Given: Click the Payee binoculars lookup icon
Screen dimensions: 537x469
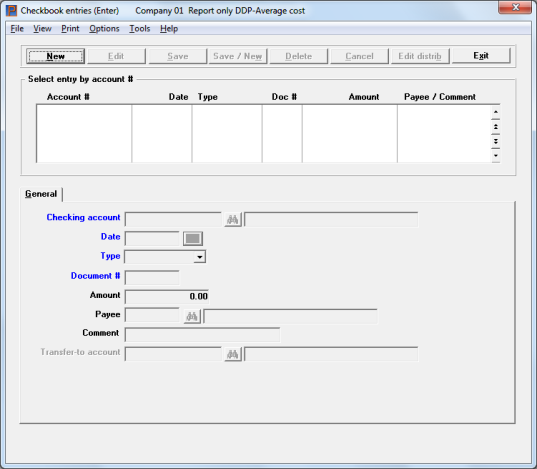Looking at the screenshot, I should coord(192,316).
